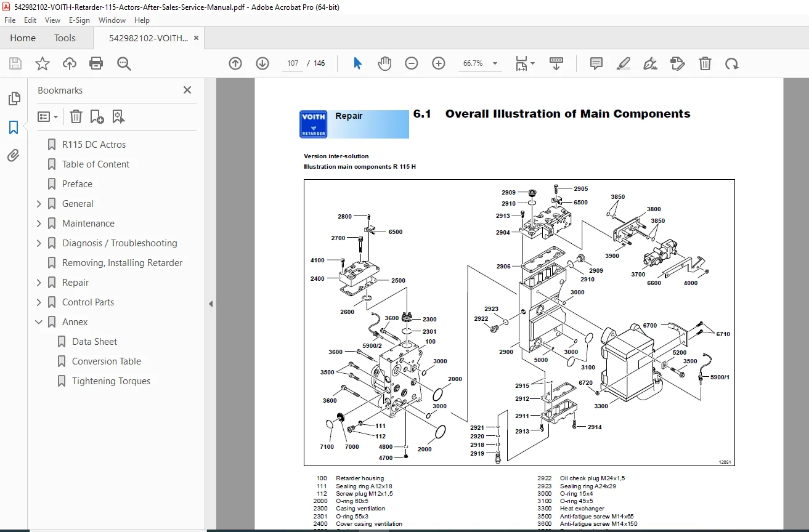Open the Sign document pen tool
This screenshot has width=809, height=532.
click(650, 63)
